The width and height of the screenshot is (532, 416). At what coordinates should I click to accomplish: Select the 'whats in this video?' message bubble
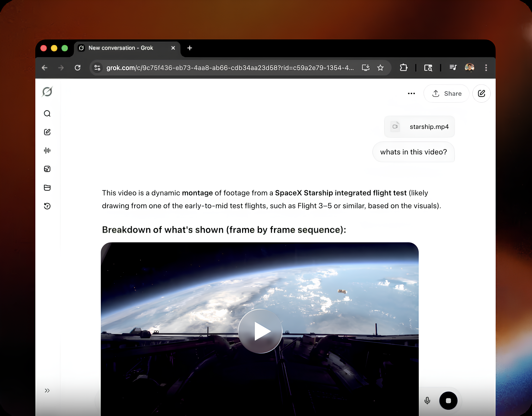click(x=414, y=152)
